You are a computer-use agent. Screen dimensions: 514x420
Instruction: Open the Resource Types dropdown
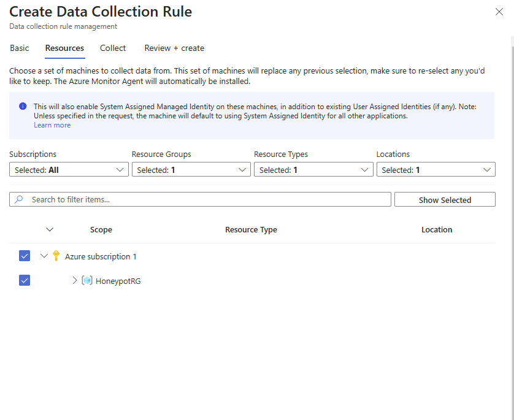(313, 169)
